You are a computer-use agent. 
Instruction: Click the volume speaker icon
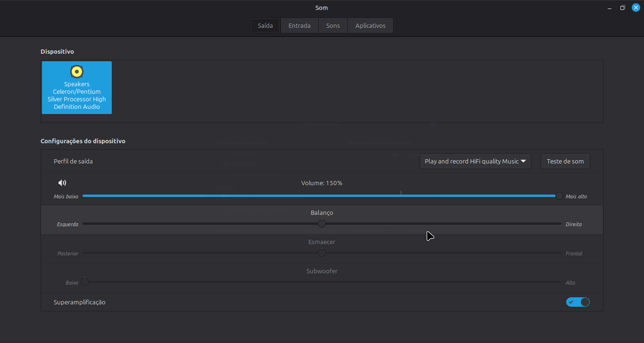pos(62,183)
